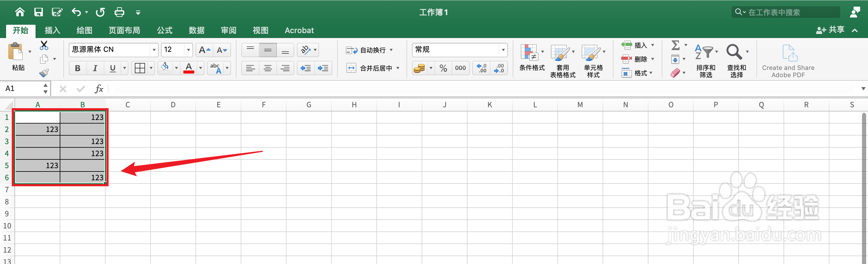Apply cell borders icon
Viewport: 868px width, 264px height.
(x=140, y=68)
